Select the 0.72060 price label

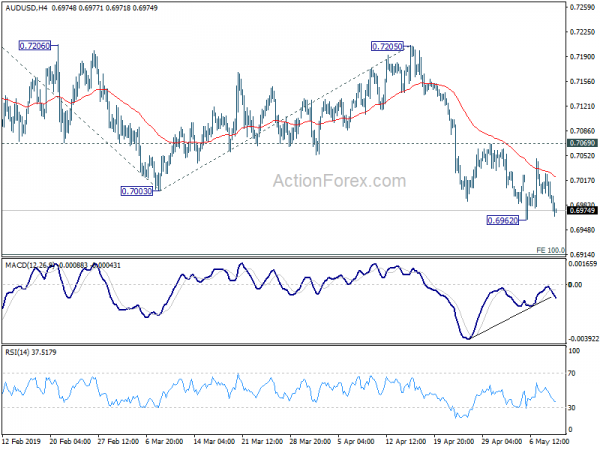pos(35,46)
